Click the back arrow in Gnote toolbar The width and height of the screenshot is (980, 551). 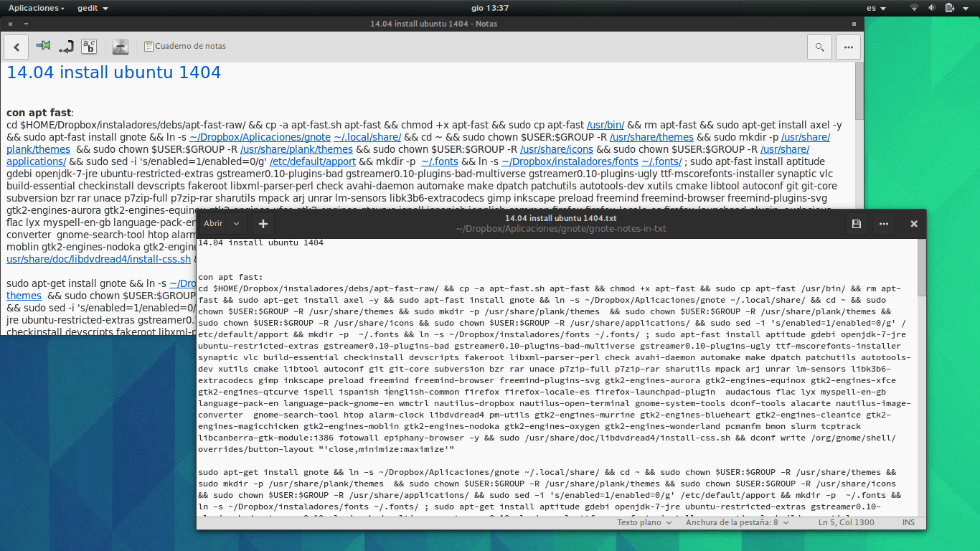(17, 47)
